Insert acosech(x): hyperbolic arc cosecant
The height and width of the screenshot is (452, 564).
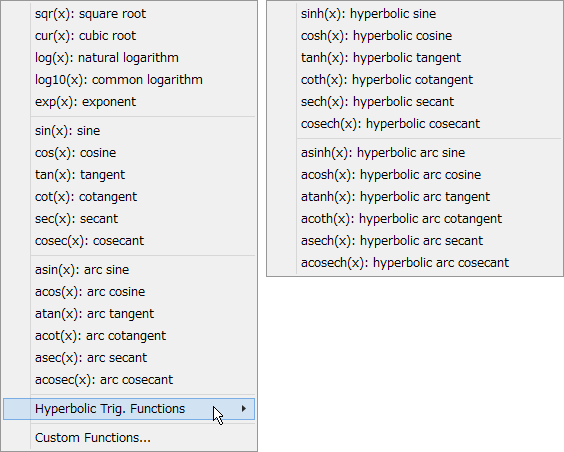click(415, 263)
